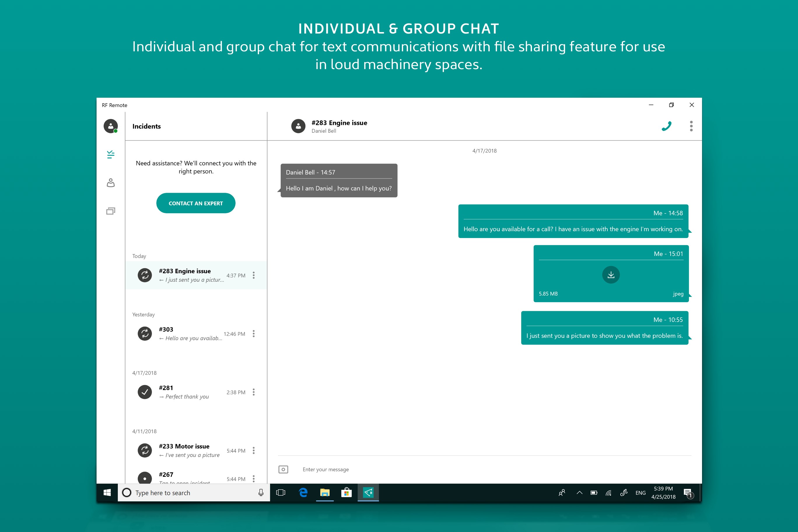Screen dimensions: 798x532
Task: Click Contact an Expert button
Action: click(196, 203)
